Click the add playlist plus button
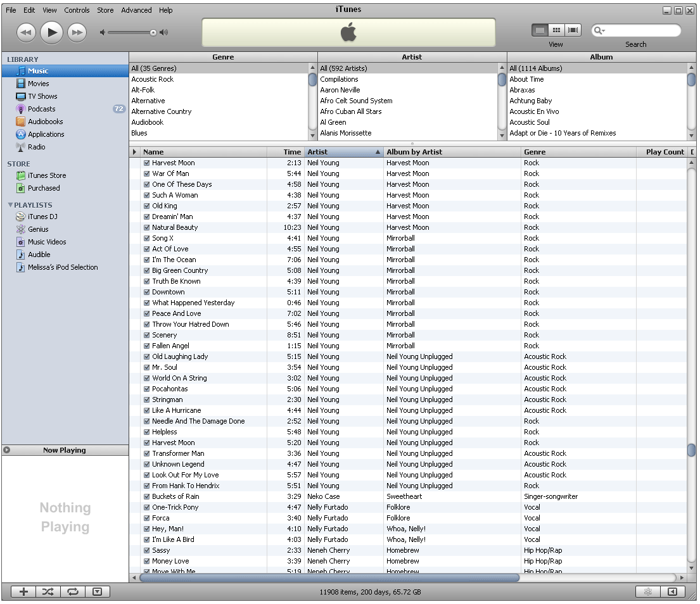Screen dimensions: 700x604 23,592
